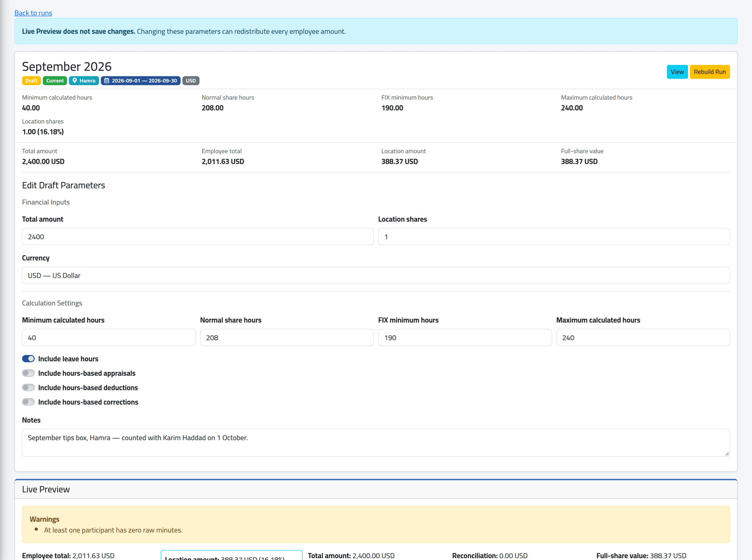752x560 pixels.
Task: Edit the FIX minimum hours field
Action: tap(465, 338)
